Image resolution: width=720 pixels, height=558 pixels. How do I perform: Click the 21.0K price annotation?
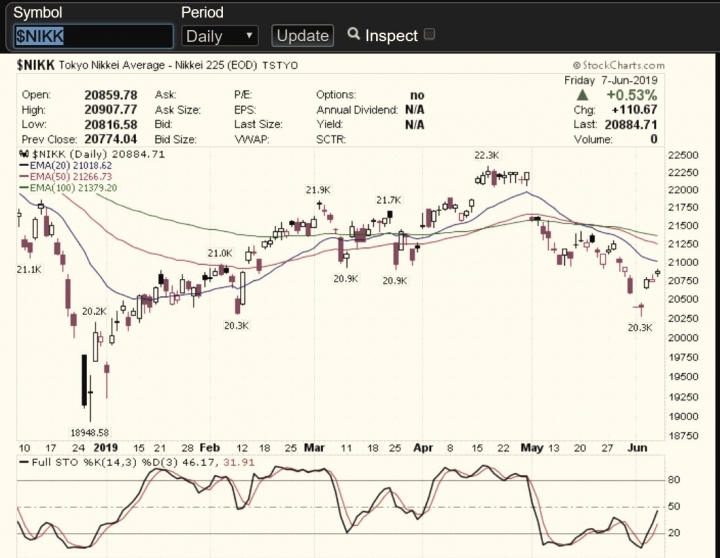click(x=220, y=253)
